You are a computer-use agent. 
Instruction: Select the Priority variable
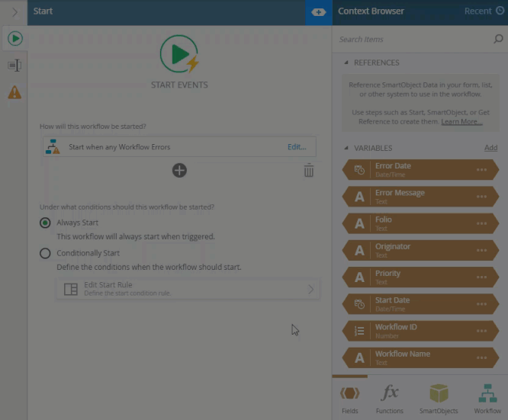tap(420, 277)
